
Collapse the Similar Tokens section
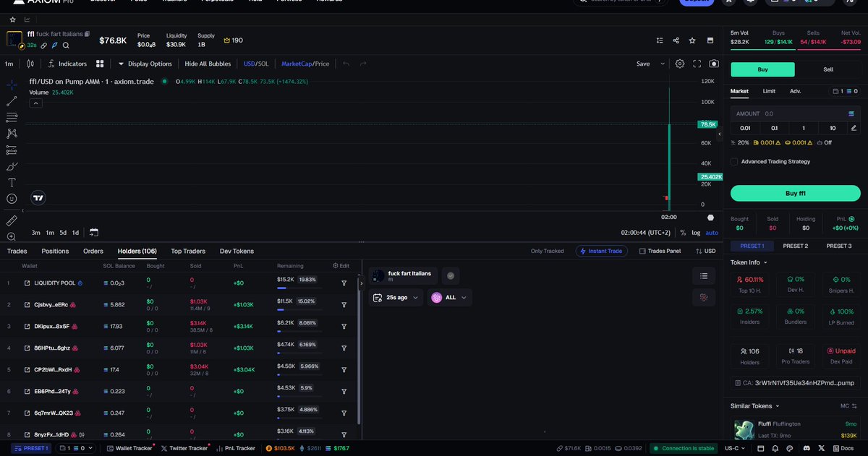755,406
